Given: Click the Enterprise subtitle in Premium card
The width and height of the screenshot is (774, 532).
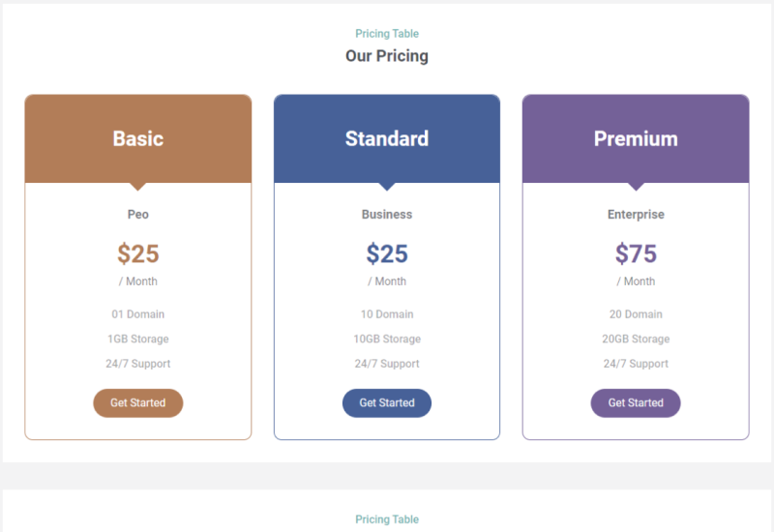Looking at the screenshot, I should [x=636, y=214].
